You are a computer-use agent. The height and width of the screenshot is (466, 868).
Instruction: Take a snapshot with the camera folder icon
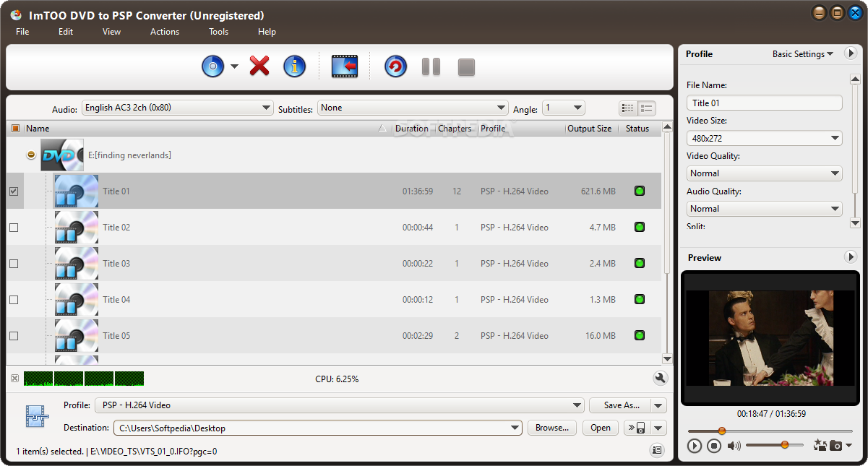tap(835, 446)
